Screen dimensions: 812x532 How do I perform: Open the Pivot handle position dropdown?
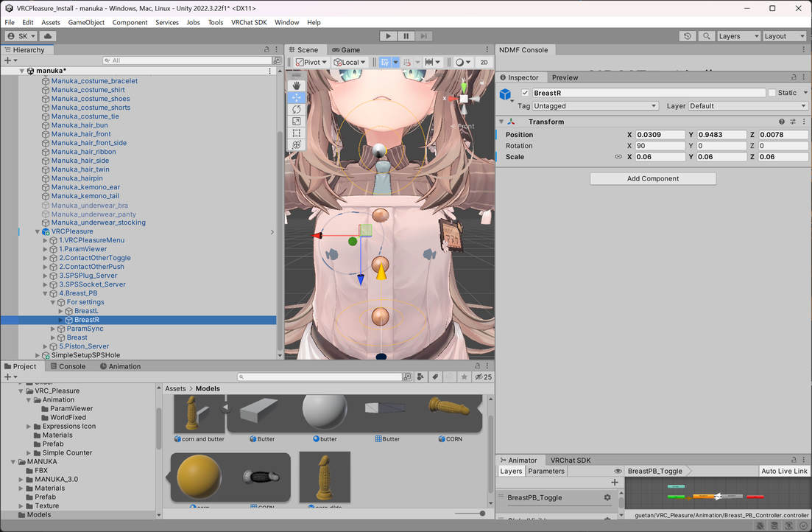coord(311,62)
